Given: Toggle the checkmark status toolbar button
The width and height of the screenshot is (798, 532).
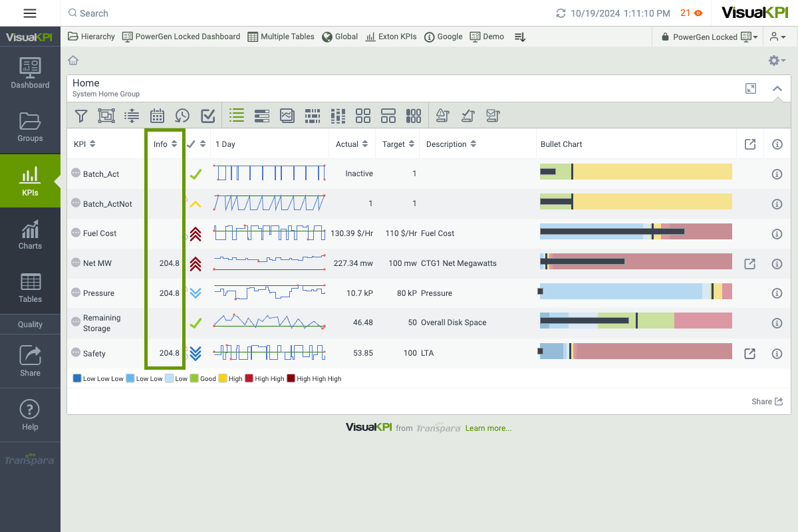Looking at the screenshot, I should (207, 116).
